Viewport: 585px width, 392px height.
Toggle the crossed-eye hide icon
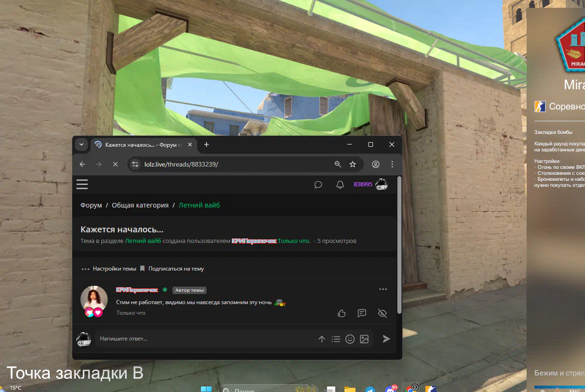click(x=382, y=313)
